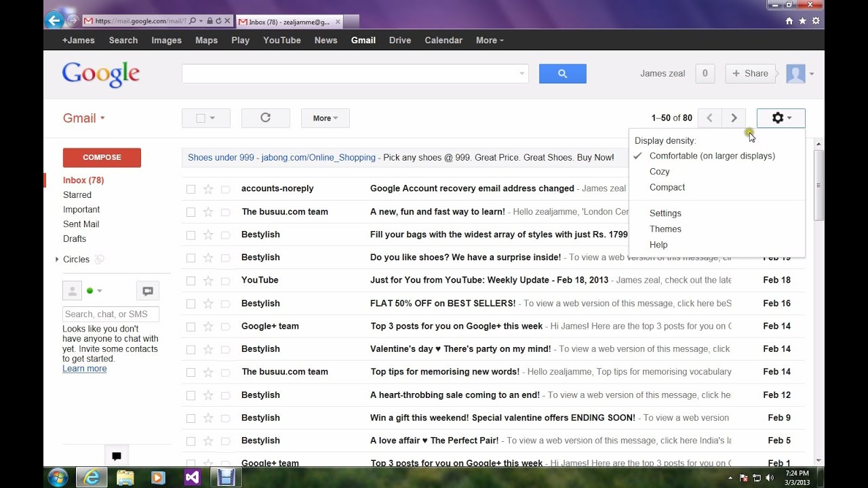Open the account dropdown next to avatar

[x=812, y=74]
